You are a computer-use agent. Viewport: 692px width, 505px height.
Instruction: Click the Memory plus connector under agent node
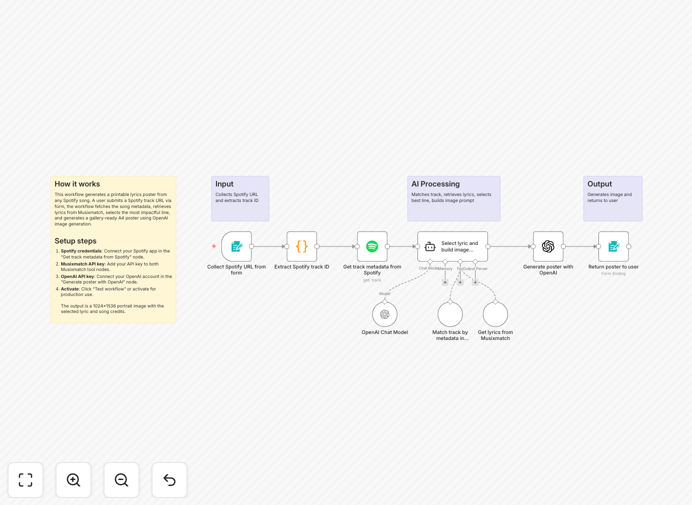tap(445, 282)
